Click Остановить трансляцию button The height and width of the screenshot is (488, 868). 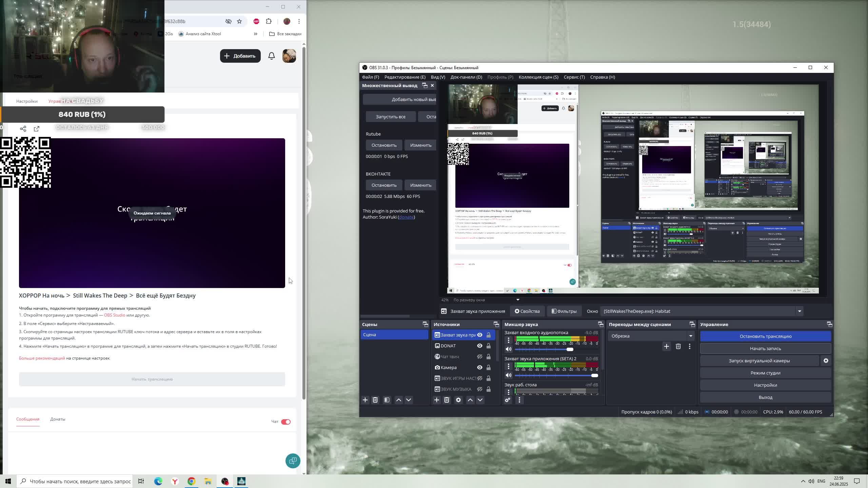point(766,336)
